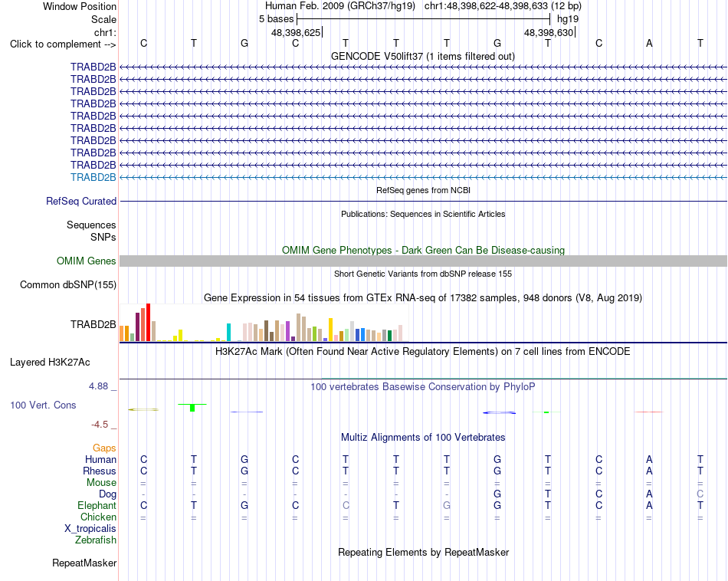Click the gray OMIM Genes bar
728x581 pixels.
click(424, 261)
